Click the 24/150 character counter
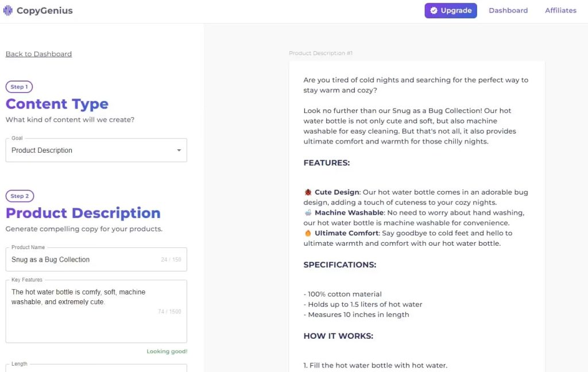The width and height of the screenshot is (588, 372). (x=171, y=259)
